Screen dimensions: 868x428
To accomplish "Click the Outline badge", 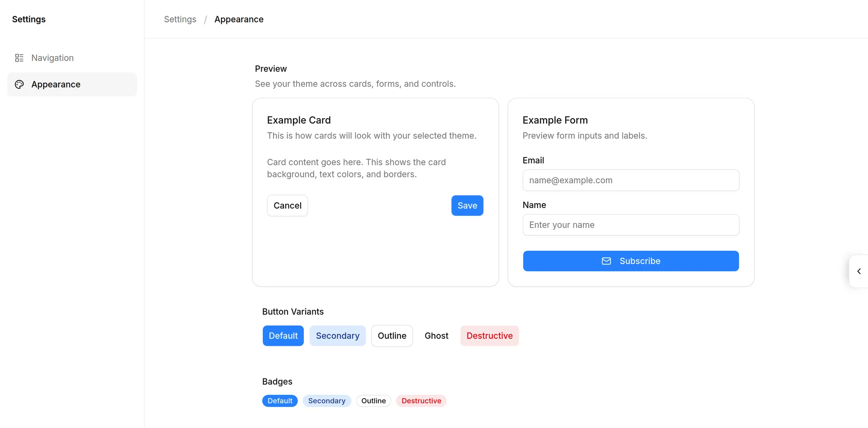I will coord(373,401).
